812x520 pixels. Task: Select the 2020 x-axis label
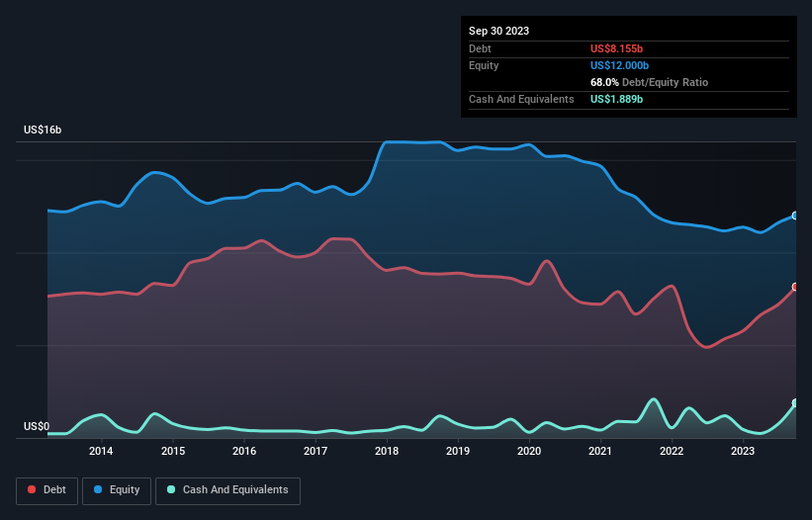tap(529, 451)
